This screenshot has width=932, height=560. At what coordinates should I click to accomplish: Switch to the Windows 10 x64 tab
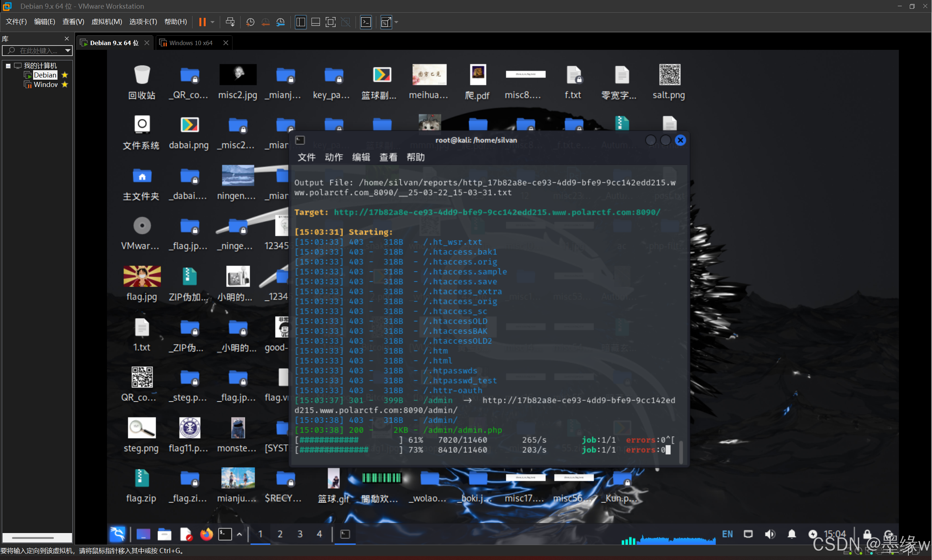[191, 43]
